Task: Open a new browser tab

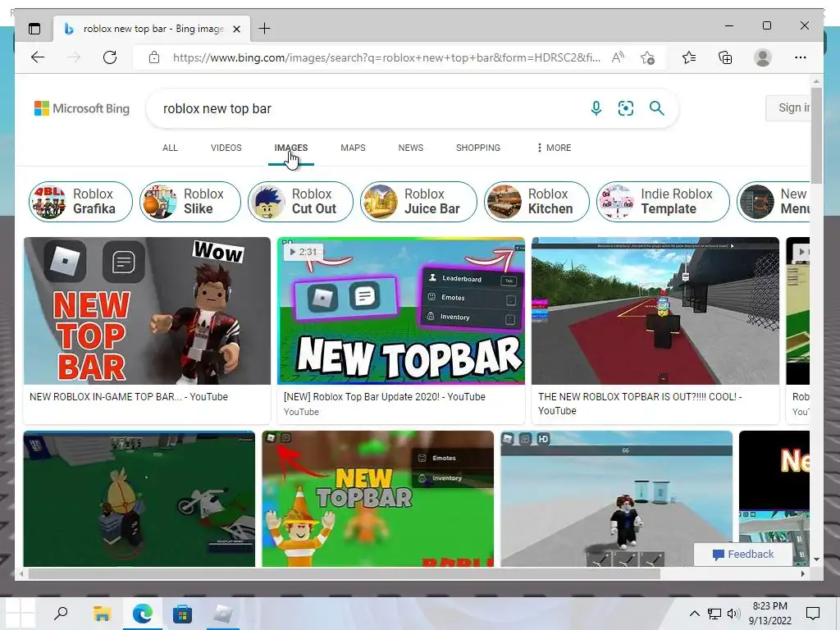Action: click(265, 29)
